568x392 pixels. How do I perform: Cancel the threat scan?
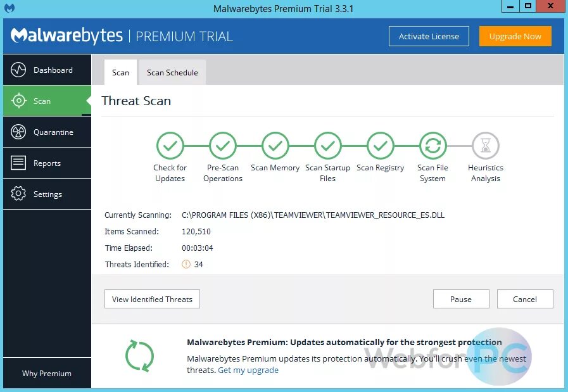point(525,299)
